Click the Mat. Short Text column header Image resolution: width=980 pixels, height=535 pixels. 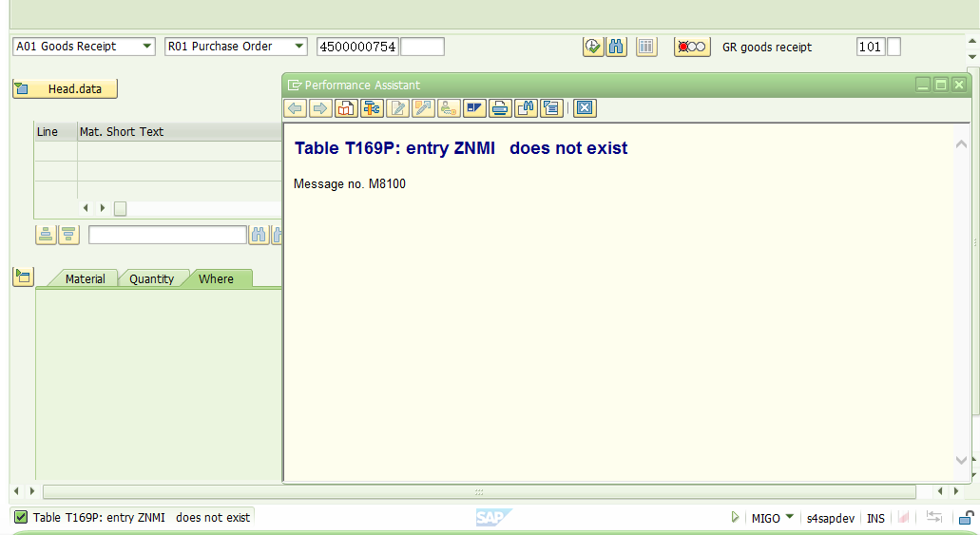(122, 132)
